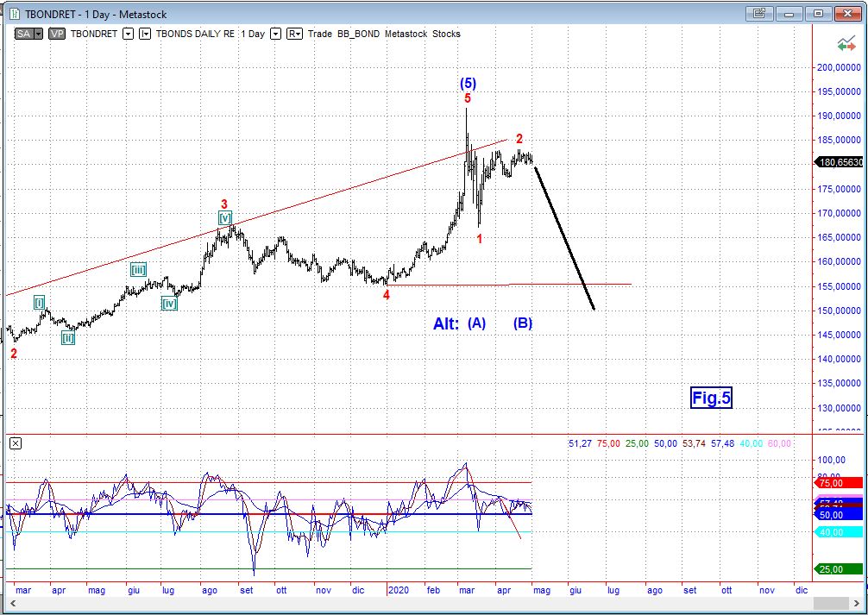
Task: Click the 57,48 indicator value
Action: [723, 443]
